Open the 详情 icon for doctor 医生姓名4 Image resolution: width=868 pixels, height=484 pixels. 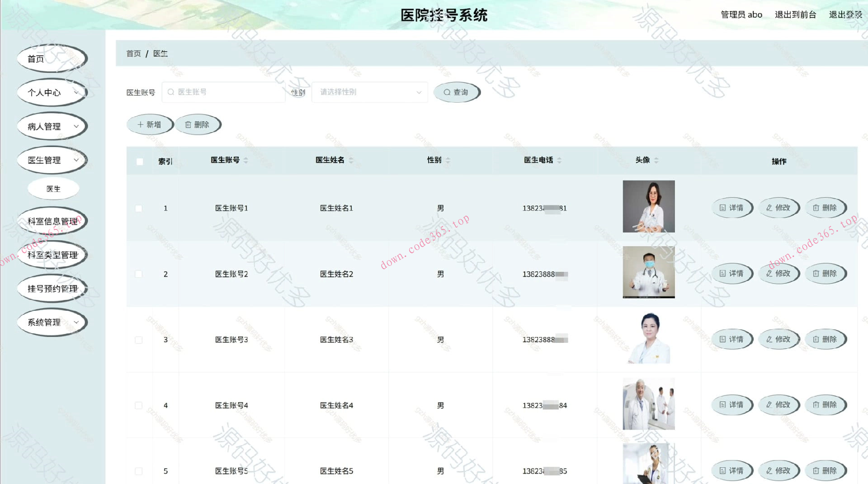point(723,405)
